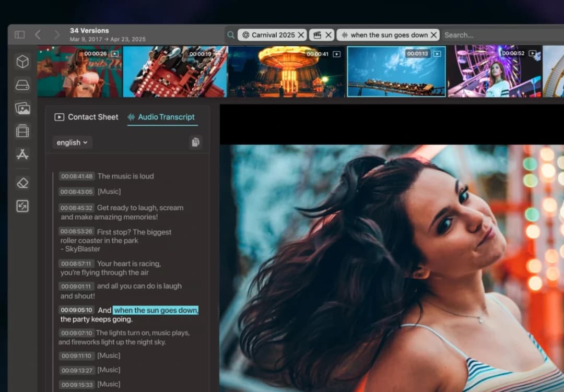Click transcript line 'The music is loud'
564x392 pixels.
pyautogui.click(x=125, y=176)
